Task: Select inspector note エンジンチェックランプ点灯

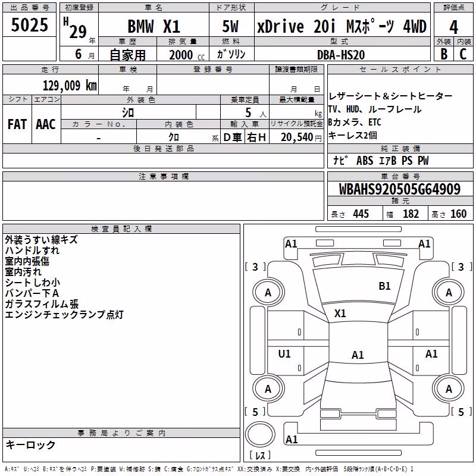Action: tap(64, 315)
